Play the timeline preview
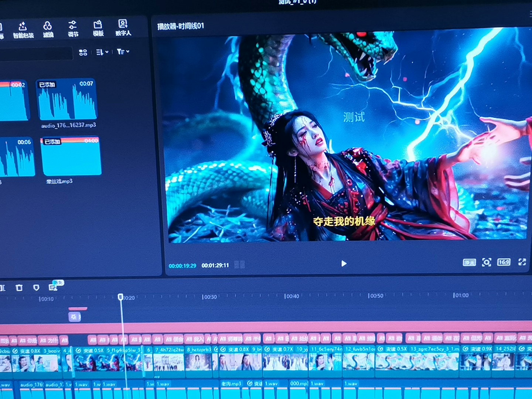Viewport: 532px width, 399px height. (x=344, y=263)
